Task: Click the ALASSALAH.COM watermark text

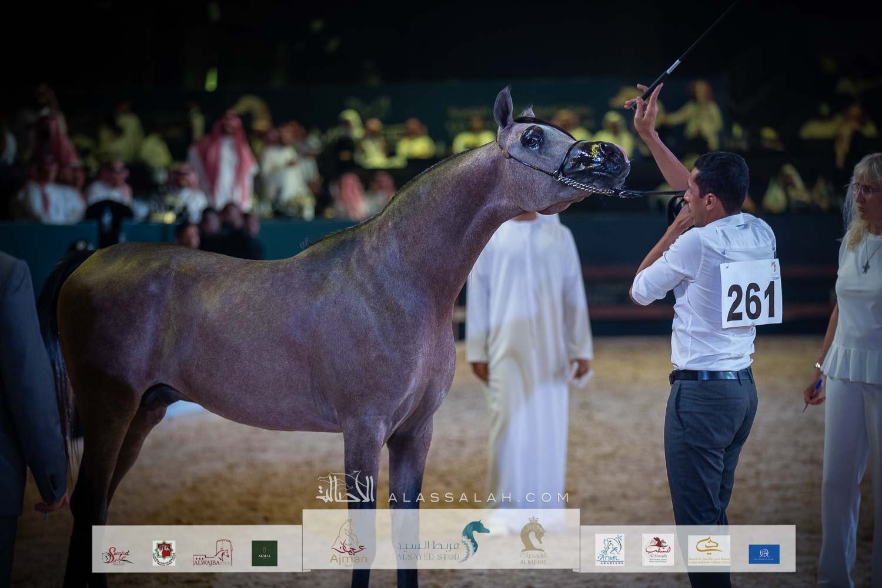Action: pos(479,497)
